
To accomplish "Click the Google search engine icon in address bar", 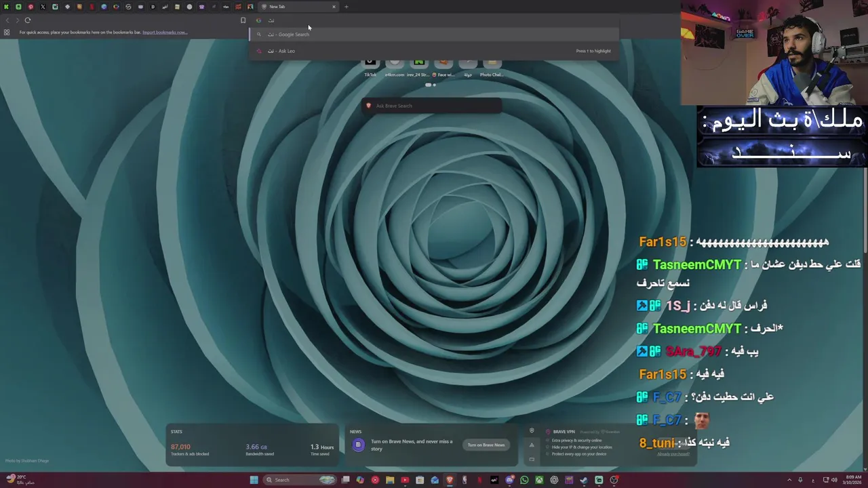I will (x=258, y=20).
